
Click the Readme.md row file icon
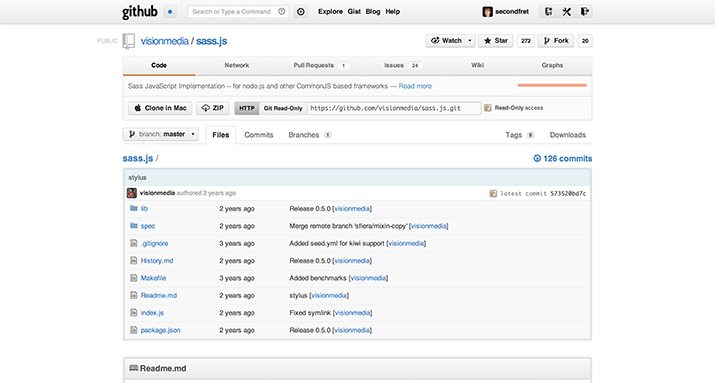click(134, 295)
